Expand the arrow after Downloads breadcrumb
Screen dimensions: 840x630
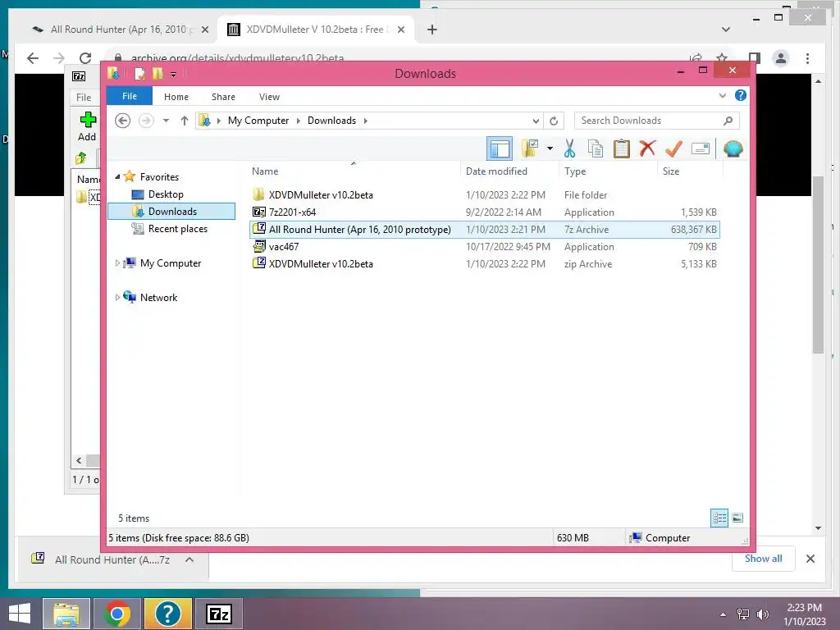point(365,121)
